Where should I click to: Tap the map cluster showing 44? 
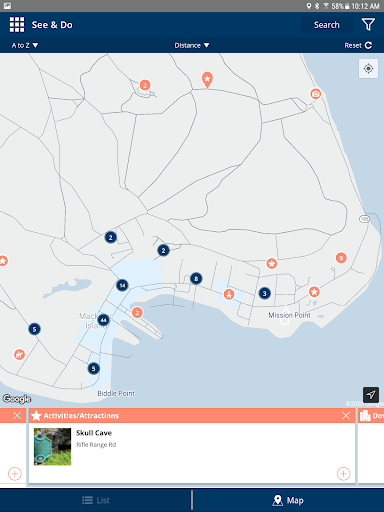point(104,320)
